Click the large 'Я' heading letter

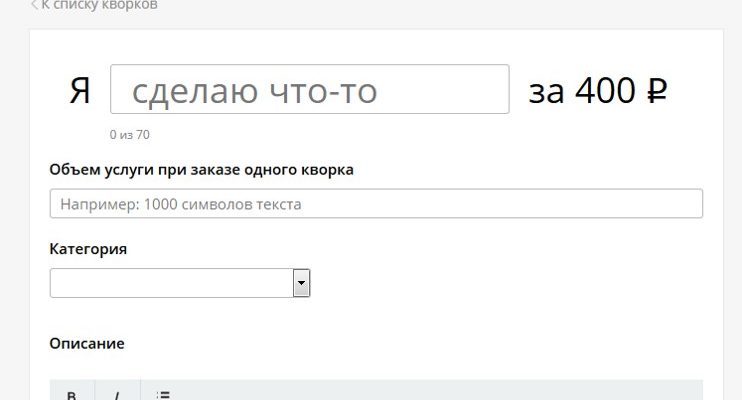point(80,92)
